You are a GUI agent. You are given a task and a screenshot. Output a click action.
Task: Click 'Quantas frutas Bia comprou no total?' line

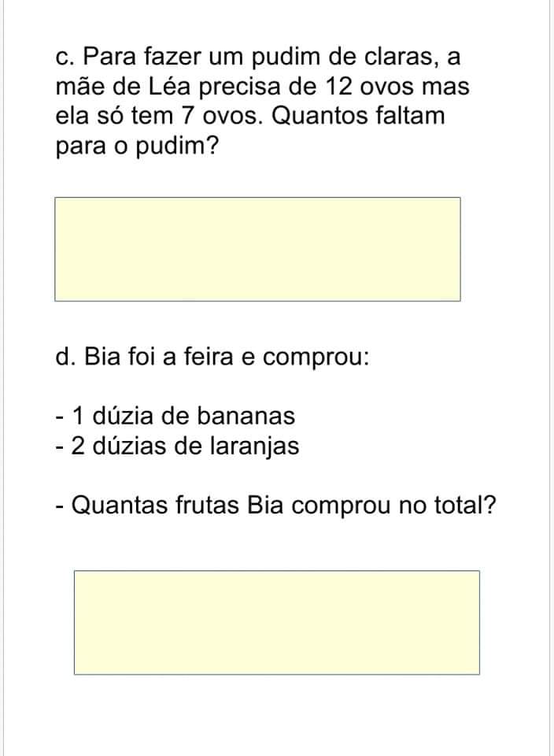[275, 504]
